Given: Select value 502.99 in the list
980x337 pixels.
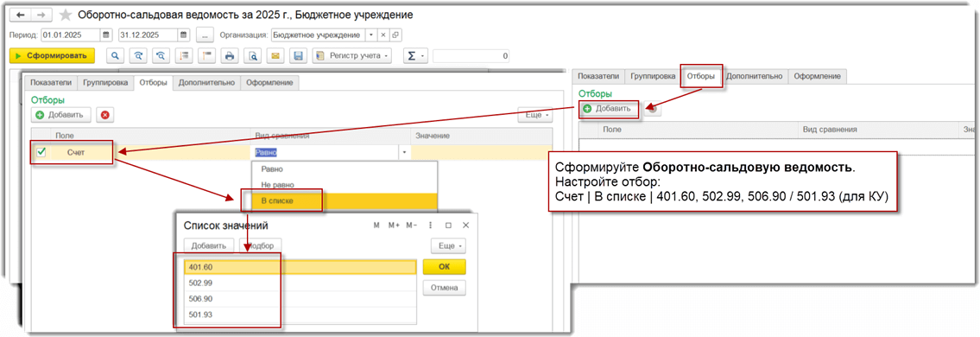Looking at the screenshot, I should [300, 283].
